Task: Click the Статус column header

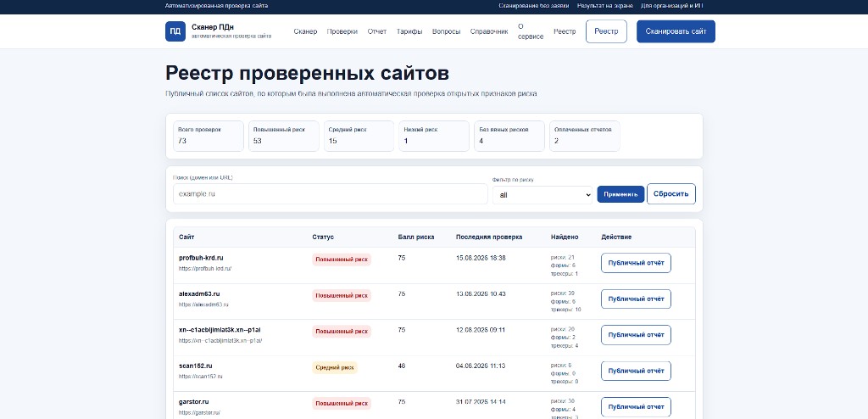Action: click(323, 237)
